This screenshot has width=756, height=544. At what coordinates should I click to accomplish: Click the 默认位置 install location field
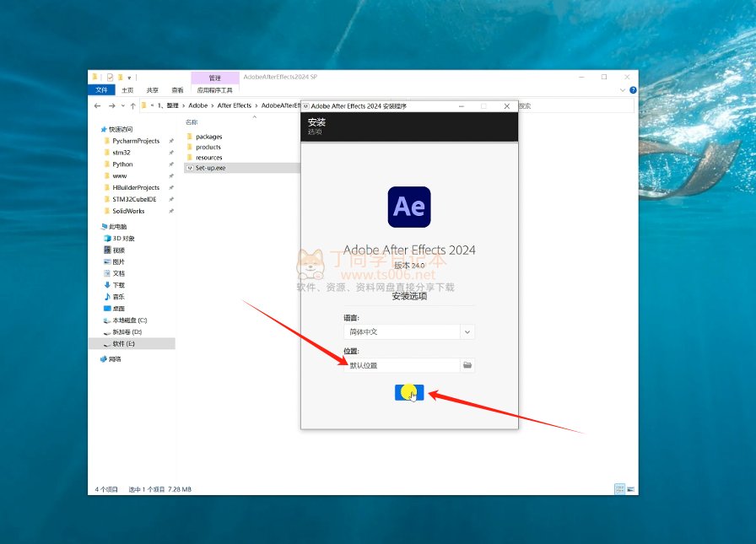(401, 365)
